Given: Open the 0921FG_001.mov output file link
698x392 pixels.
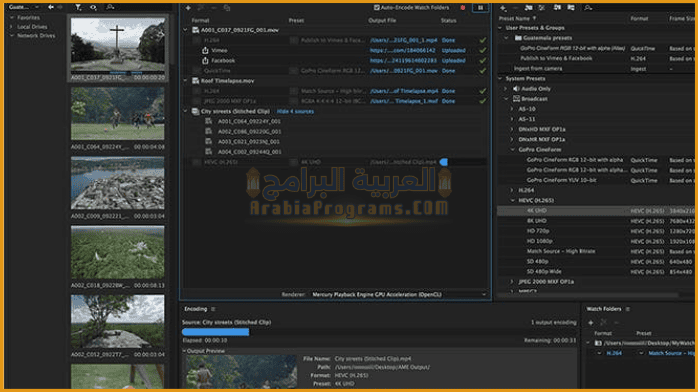Looking at the screenshot, I should (403, 71).
